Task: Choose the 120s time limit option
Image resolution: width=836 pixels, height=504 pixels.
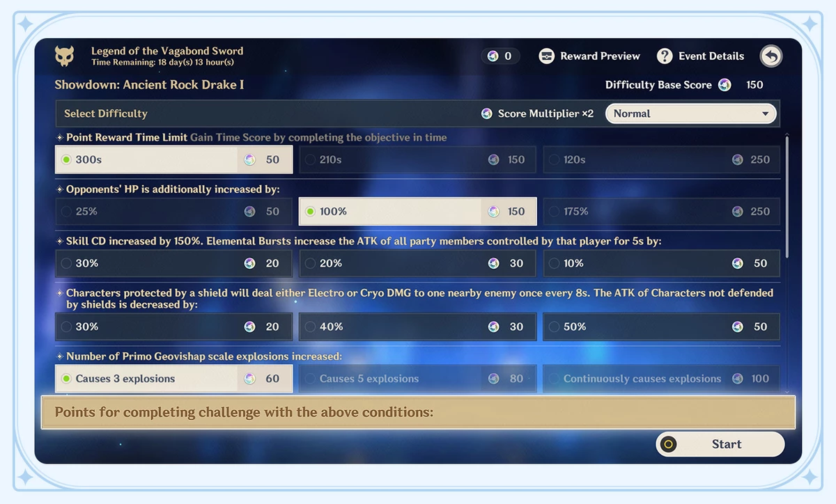Action: [661, 159]
